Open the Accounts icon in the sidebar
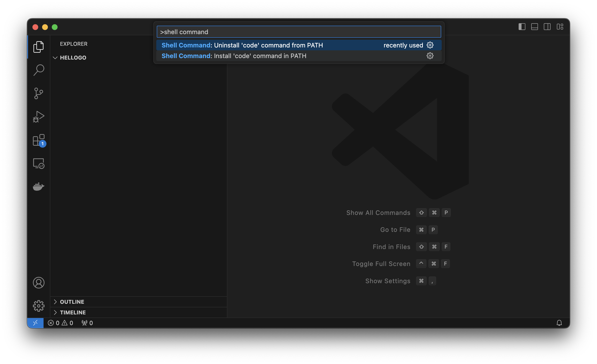The height and width of the screenshot is (364, 597). click(38, 283)
